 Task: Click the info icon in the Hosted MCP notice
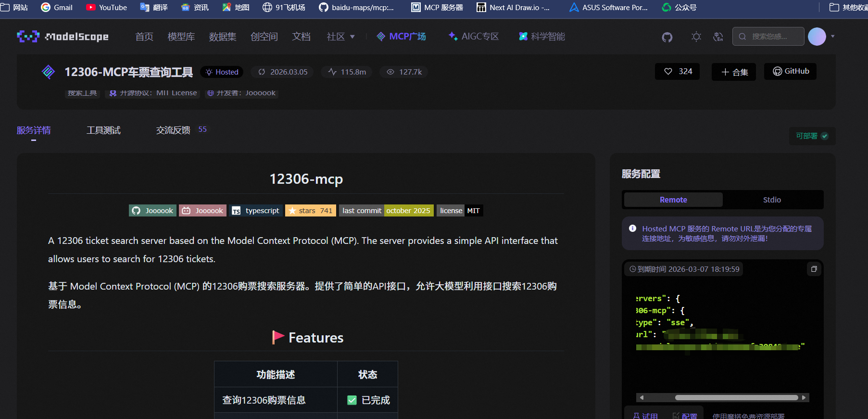[x=632, y=229]
